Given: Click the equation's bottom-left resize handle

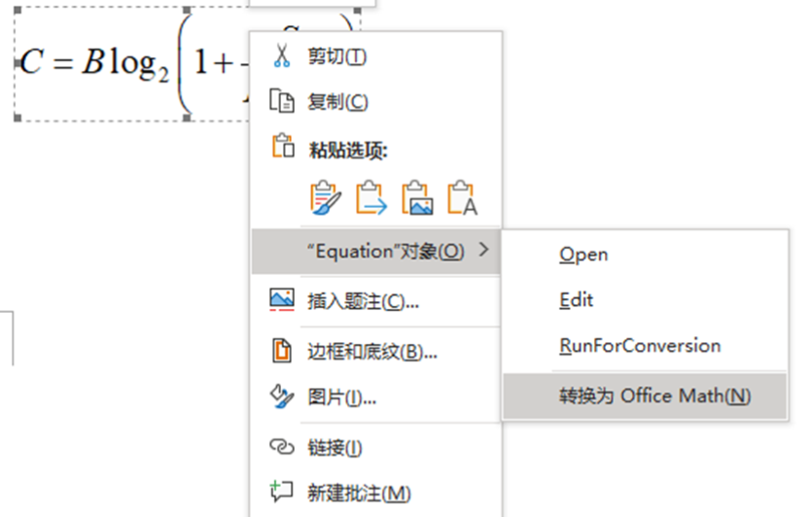Looking at the screenshot, I should (18, 119).
